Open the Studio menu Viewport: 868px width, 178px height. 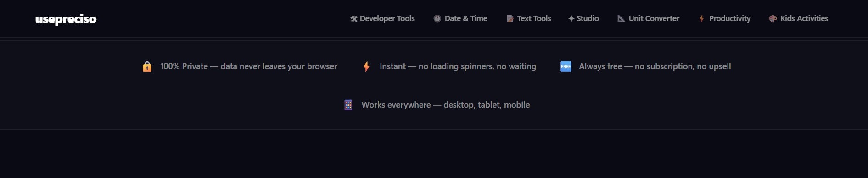[583, 18]
